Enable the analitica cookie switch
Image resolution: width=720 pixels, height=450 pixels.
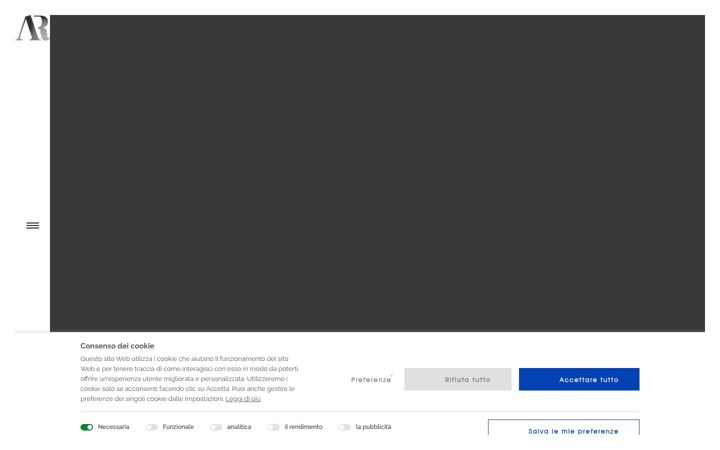click(216, 427)
